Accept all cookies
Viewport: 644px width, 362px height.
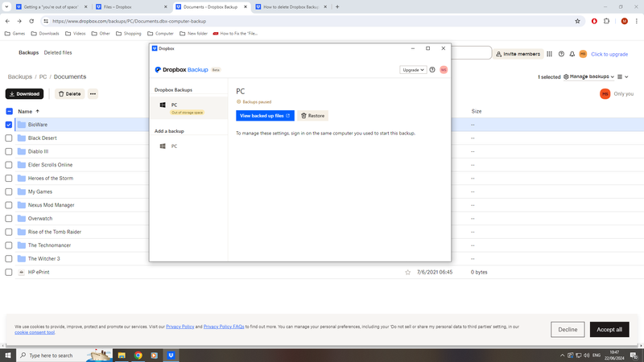click(x=609, y=330)
